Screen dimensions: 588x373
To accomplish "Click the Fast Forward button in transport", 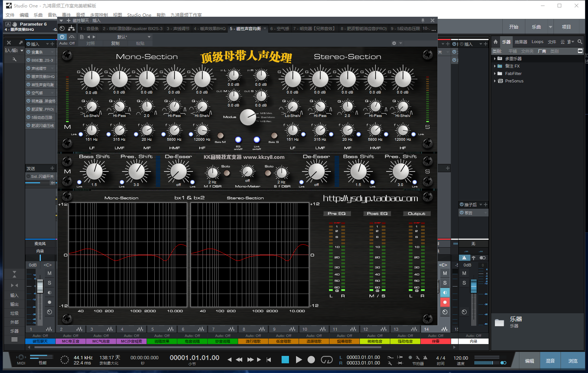I will (250, 359).
